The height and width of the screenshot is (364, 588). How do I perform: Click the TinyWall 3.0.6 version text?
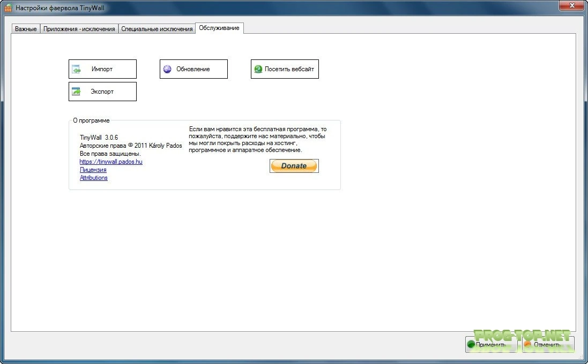click(99, 138)
